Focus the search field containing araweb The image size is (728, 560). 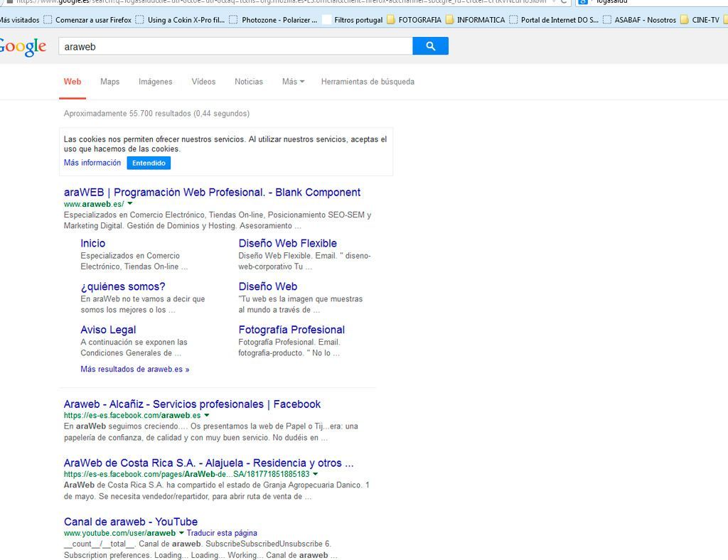235,46
